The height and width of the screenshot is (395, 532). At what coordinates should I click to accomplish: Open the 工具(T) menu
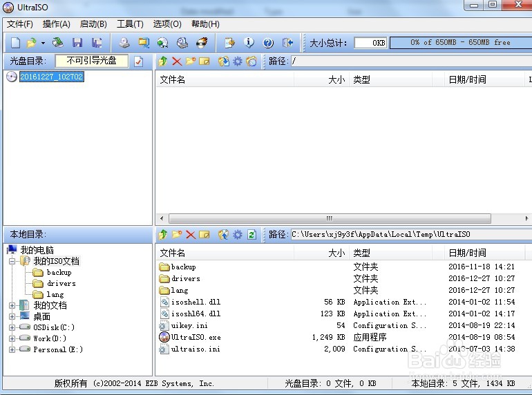(x=131, y=24)
